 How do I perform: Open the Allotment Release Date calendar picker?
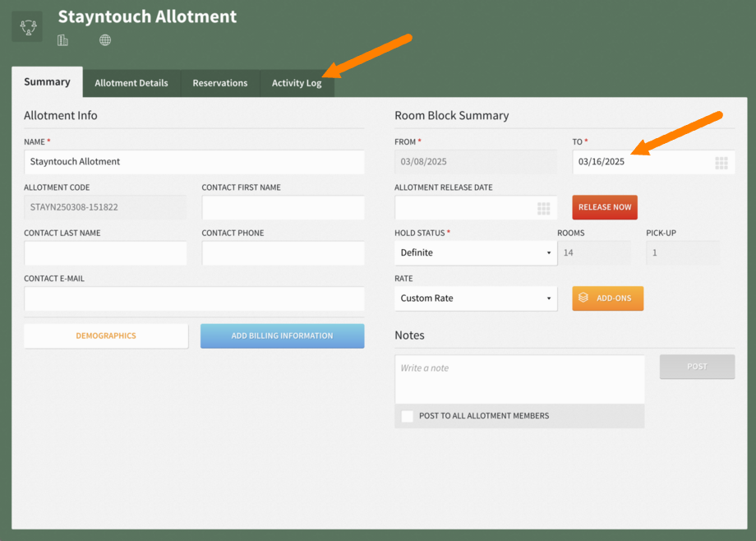543,208
